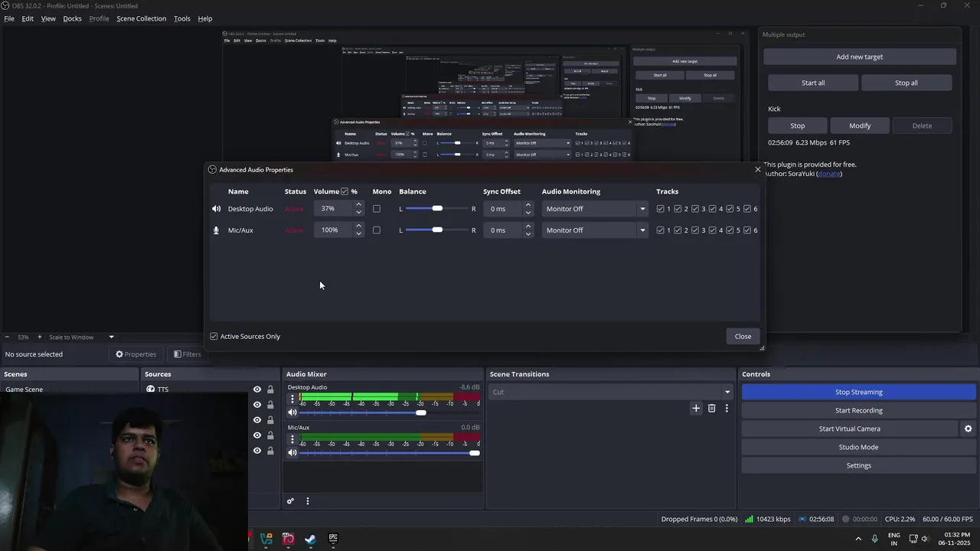Adjust Desktop Audio balance slider
This screenshot has height=551, width=980.
tap(436, 209)
